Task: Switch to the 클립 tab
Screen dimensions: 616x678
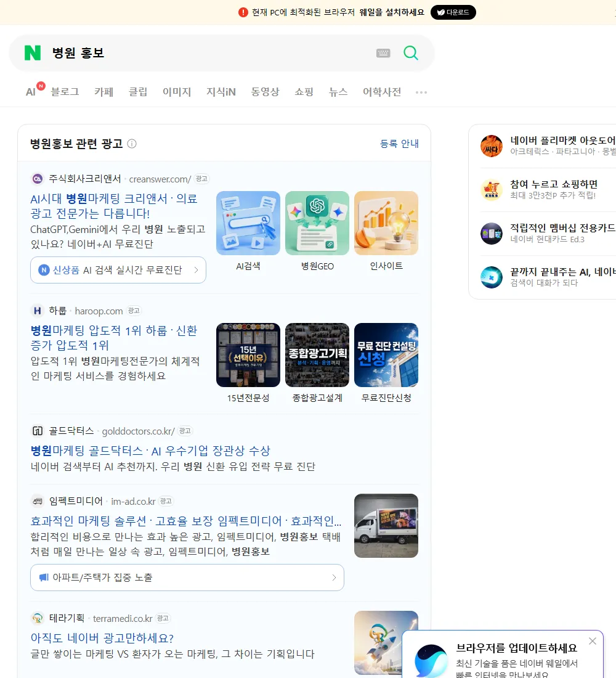Action: pos(138,92)
